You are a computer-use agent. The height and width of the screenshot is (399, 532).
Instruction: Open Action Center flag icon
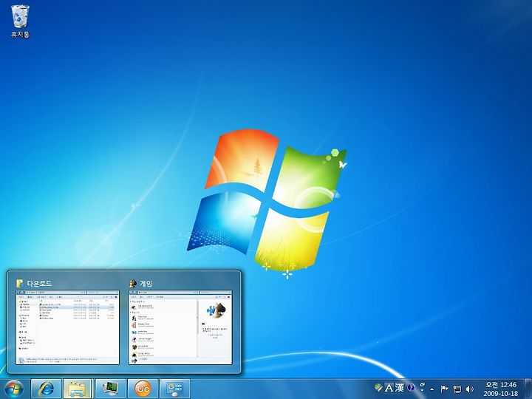coord(444,389)
